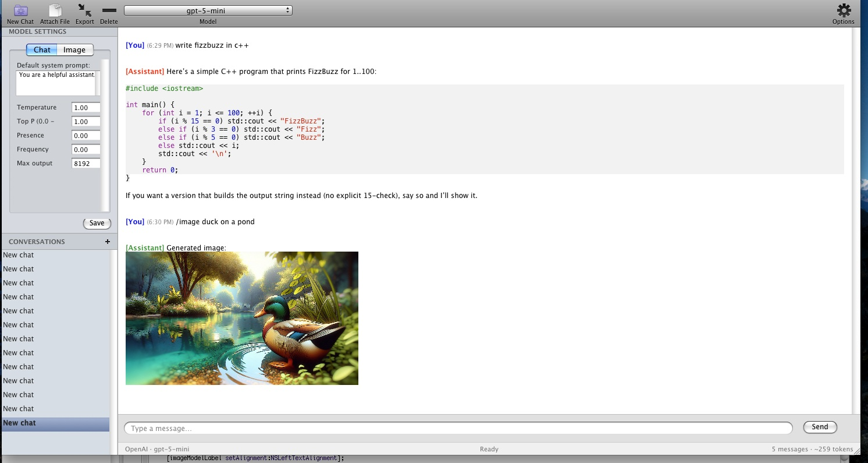
Task: Click the 'else std::cout << i;' line
Action: 198,146
